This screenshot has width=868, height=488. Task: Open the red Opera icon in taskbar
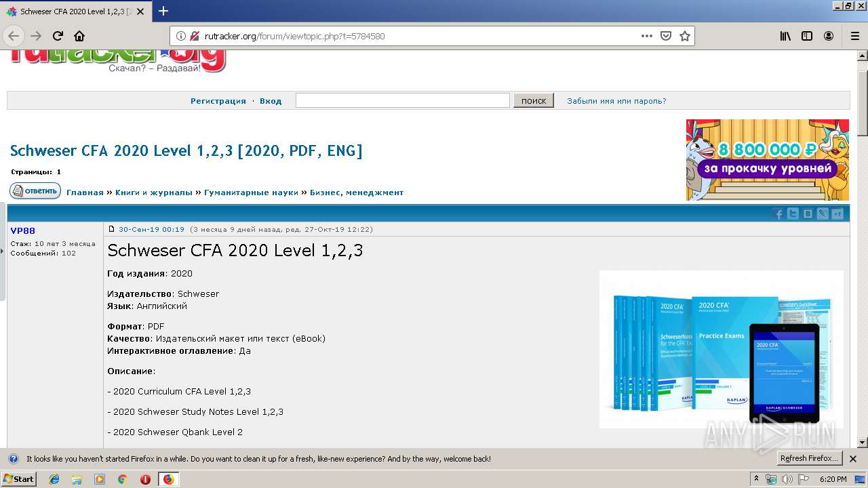(x=145, y=479)
